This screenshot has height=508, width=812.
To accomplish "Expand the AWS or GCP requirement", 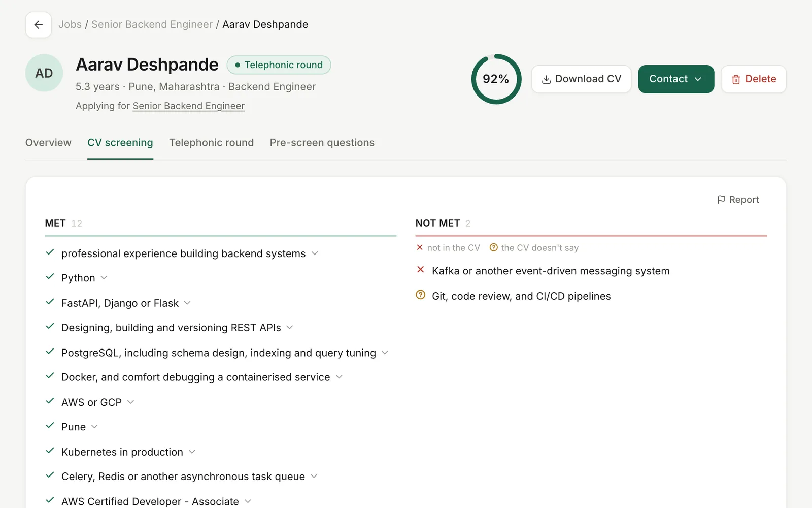I will point(130,402).
